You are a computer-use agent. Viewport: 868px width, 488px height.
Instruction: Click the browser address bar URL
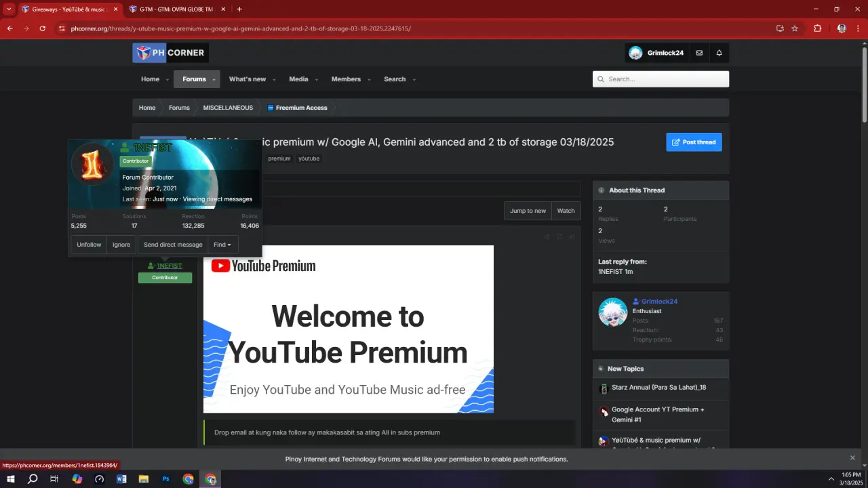(241, 28)
